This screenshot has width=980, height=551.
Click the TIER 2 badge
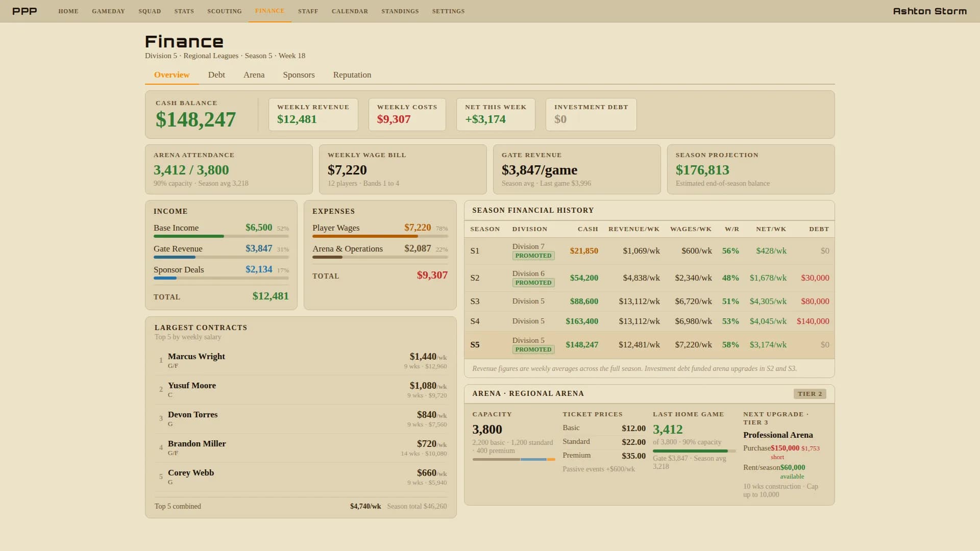810,394
